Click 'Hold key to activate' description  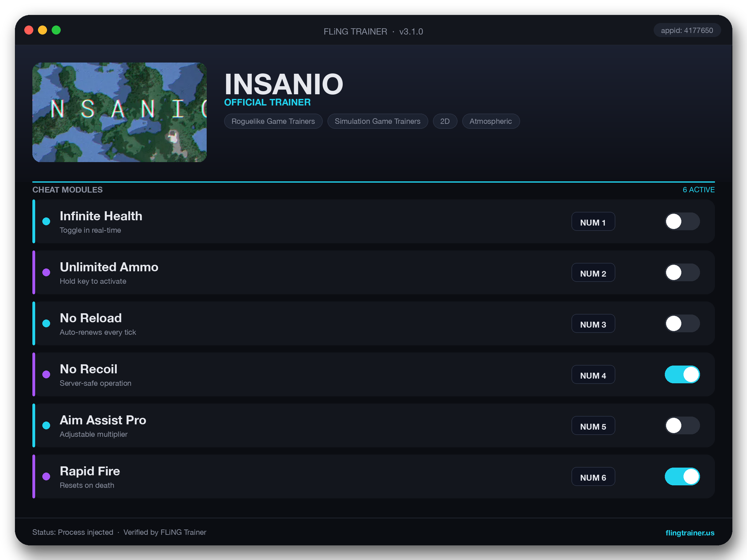[x=93, y=281]
